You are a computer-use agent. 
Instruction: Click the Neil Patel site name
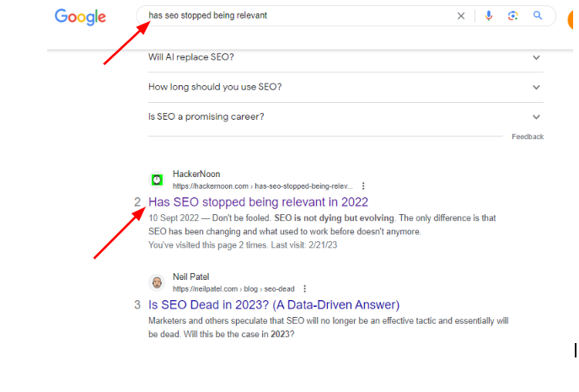click(x=191, y=277)
